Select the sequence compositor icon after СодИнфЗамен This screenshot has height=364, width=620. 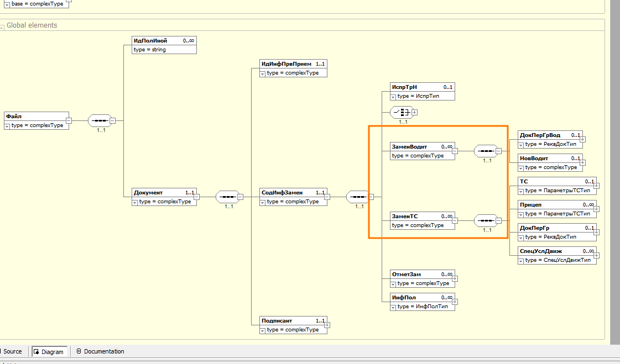coord(358,197)
